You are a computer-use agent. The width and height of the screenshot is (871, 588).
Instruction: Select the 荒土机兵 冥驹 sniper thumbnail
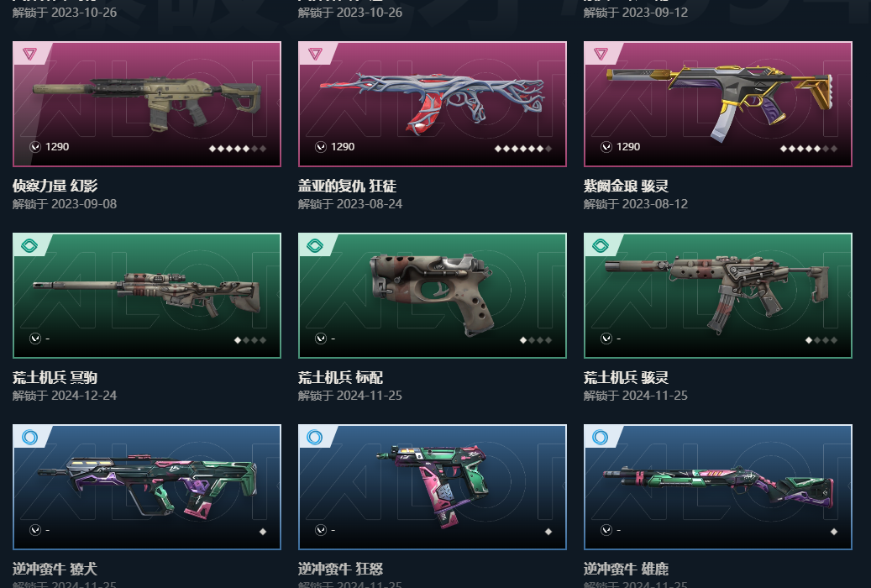147,296
